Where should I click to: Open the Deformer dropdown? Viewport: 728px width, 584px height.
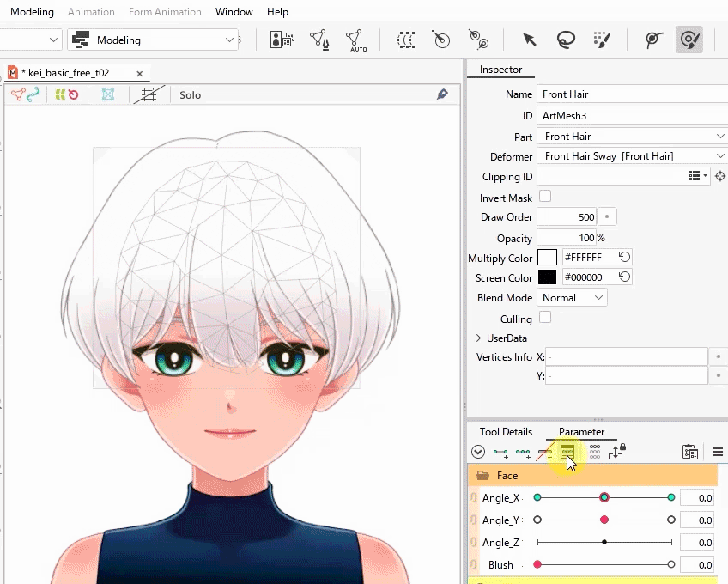632,156
